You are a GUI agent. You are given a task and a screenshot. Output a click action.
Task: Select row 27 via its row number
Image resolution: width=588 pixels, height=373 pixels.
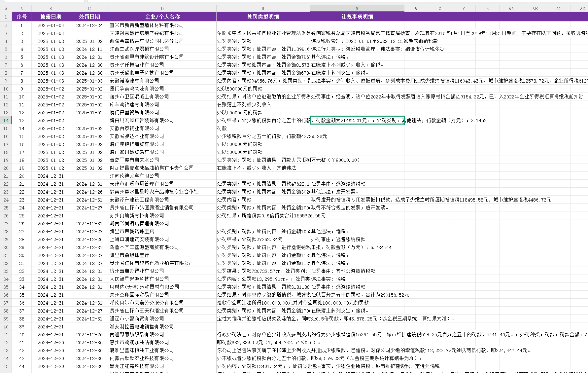pyautogui.click(x=6, y=224)
